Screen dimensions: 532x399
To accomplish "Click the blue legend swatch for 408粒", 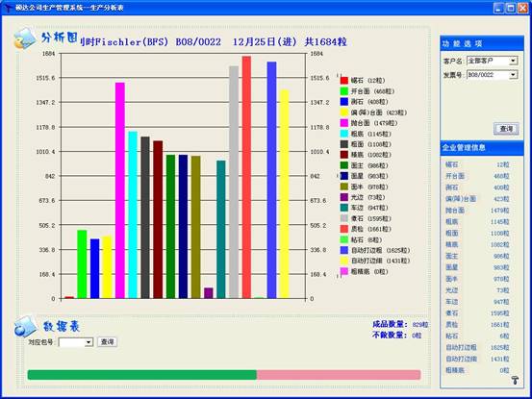I will pos(344,102).
